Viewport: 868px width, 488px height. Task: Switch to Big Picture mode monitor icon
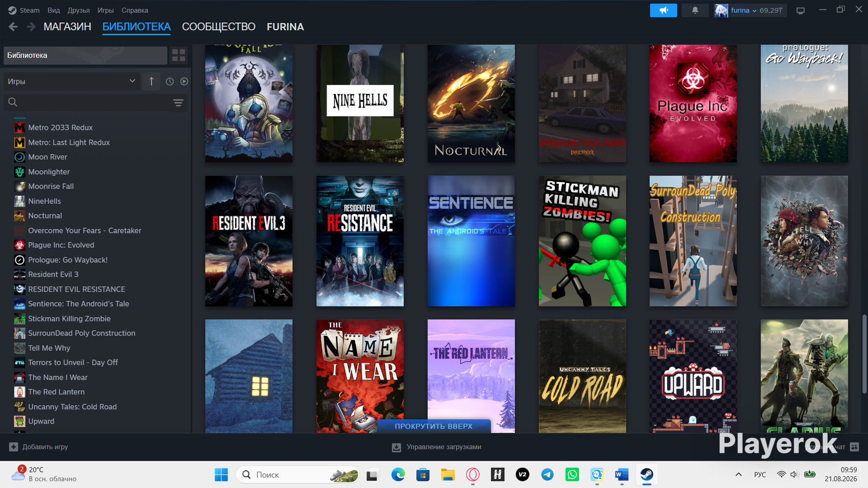coord(801,10)
